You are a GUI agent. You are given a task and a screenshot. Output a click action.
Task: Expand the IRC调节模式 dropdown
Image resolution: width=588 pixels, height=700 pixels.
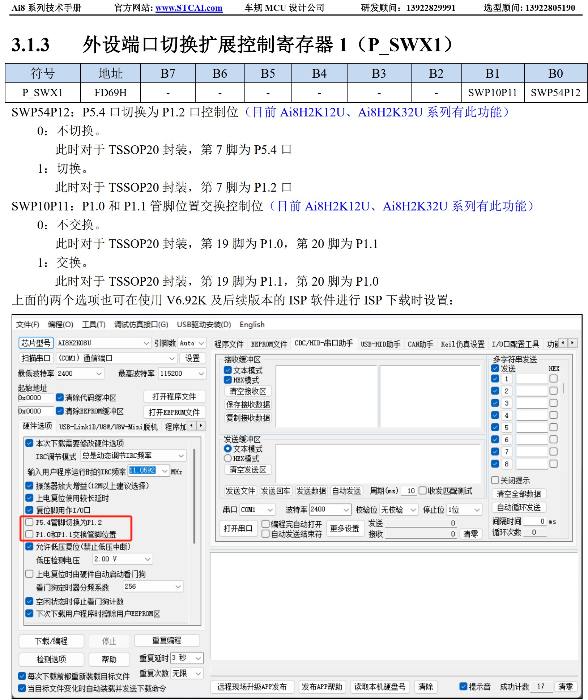[x=133, y=456]
